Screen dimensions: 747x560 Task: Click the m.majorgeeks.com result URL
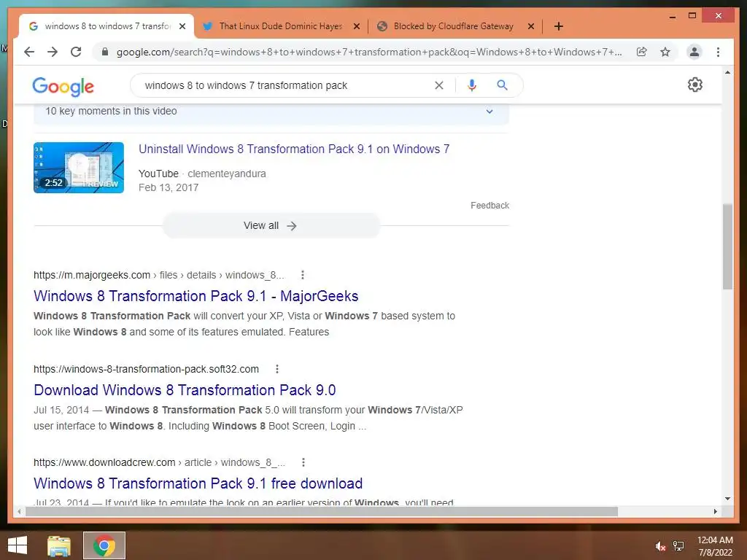158,275
